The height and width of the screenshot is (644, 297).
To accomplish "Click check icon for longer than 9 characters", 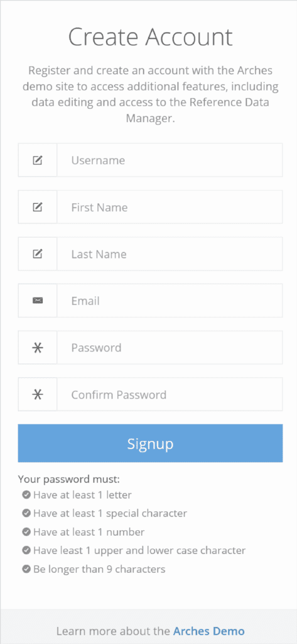I will click(x=26, y=569).
